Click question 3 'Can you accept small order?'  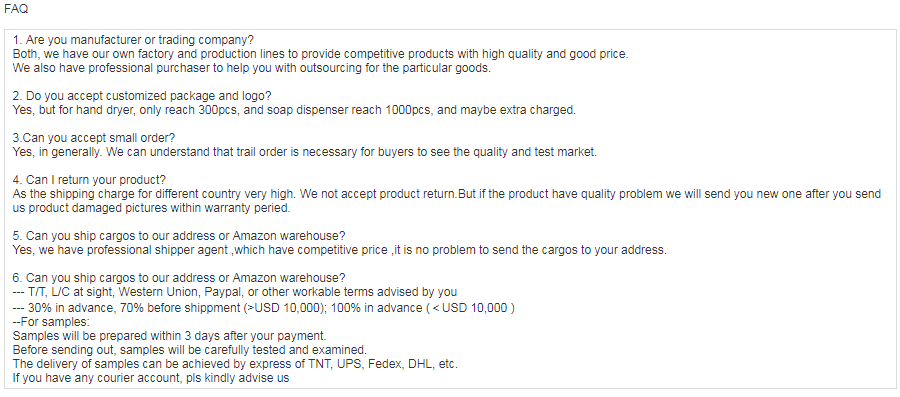coord(94,138)
